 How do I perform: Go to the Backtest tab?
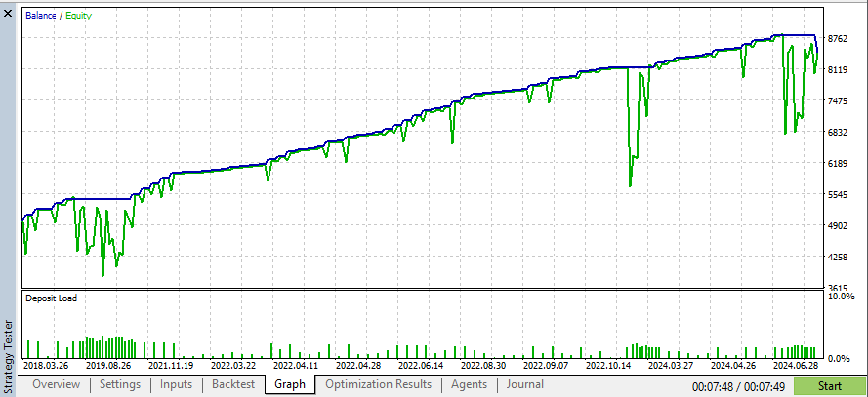(233, 384)
